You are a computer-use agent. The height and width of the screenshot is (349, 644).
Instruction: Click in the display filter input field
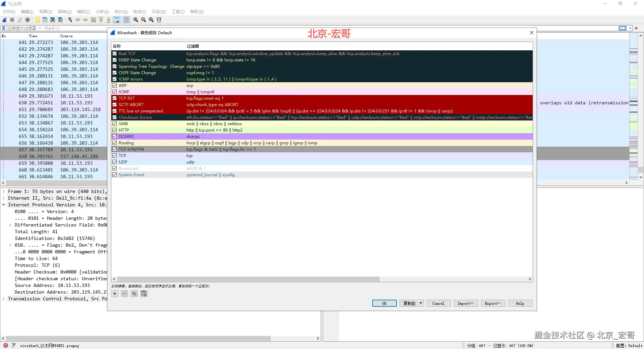312,28
